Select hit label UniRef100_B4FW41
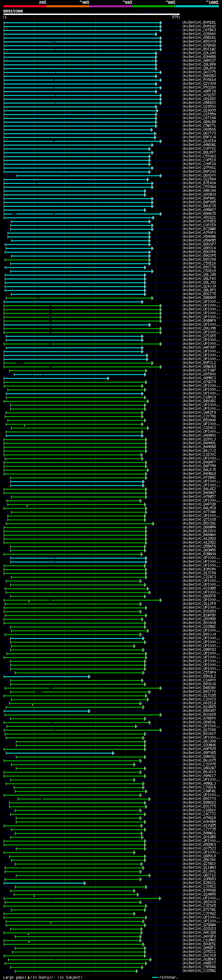222x980 pixels. click(199, 198)
